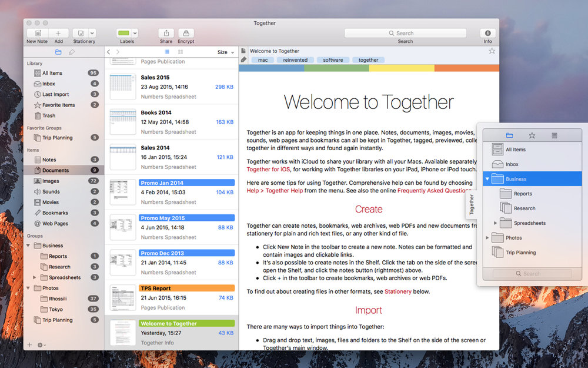Open the Labels color dropdown arrow
Image resolution: width=588 pixels, height=368 pixels.
pos(135,34)
